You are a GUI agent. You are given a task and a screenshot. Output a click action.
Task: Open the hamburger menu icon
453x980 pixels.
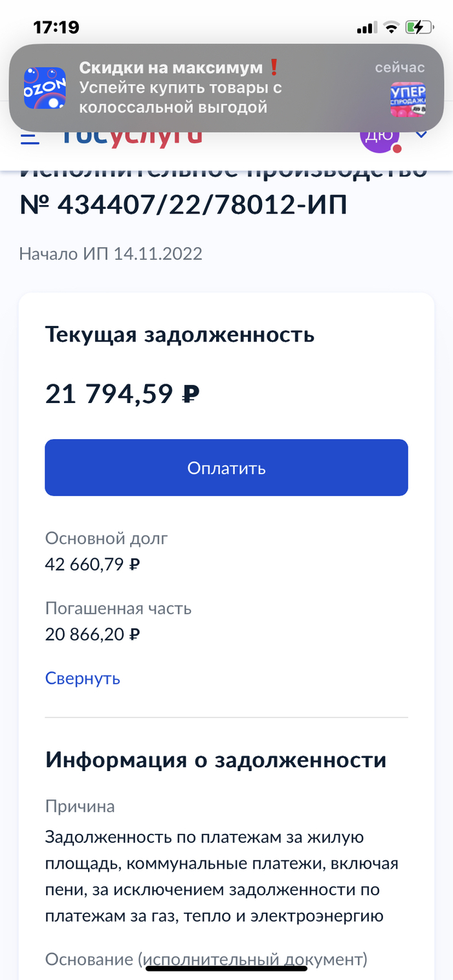[x=30, y=138]
